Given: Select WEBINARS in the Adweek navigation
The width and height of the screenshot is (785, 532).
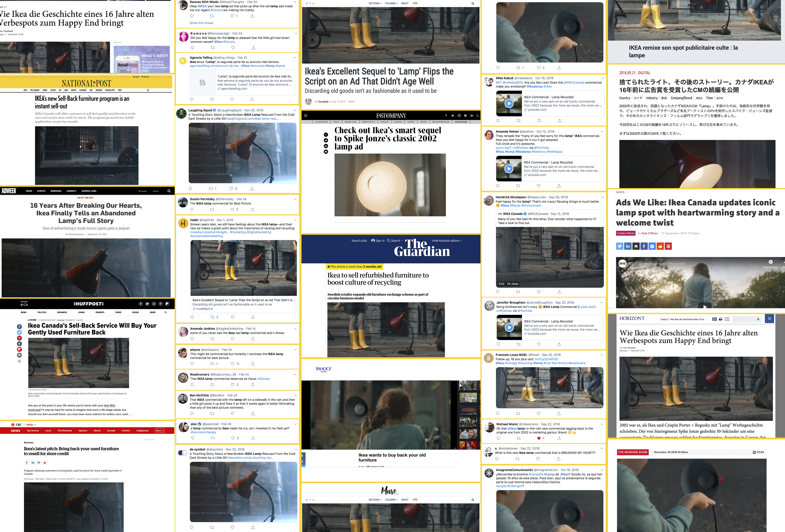Looking at the screenshot, I should click(x=56, y=191).
